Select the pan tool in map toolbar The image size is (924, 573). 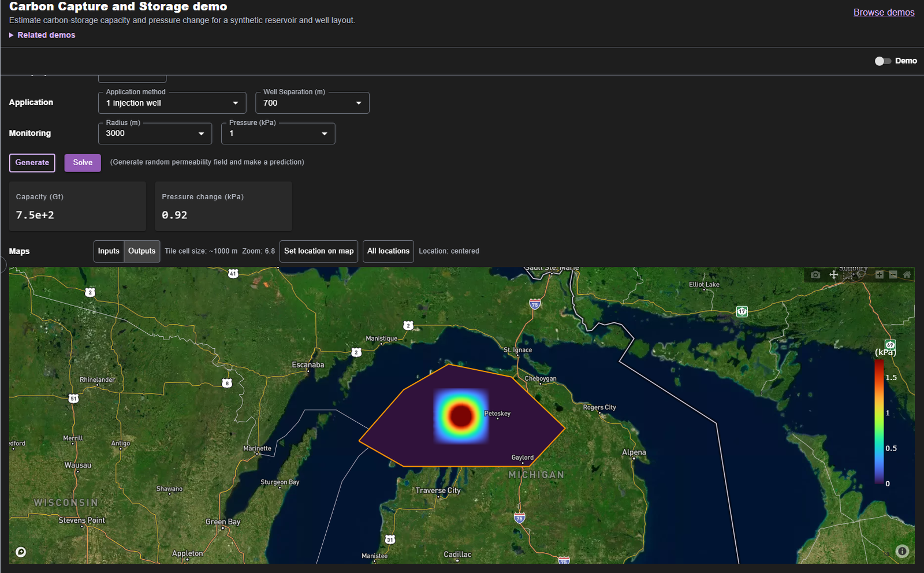coord(834,274)
